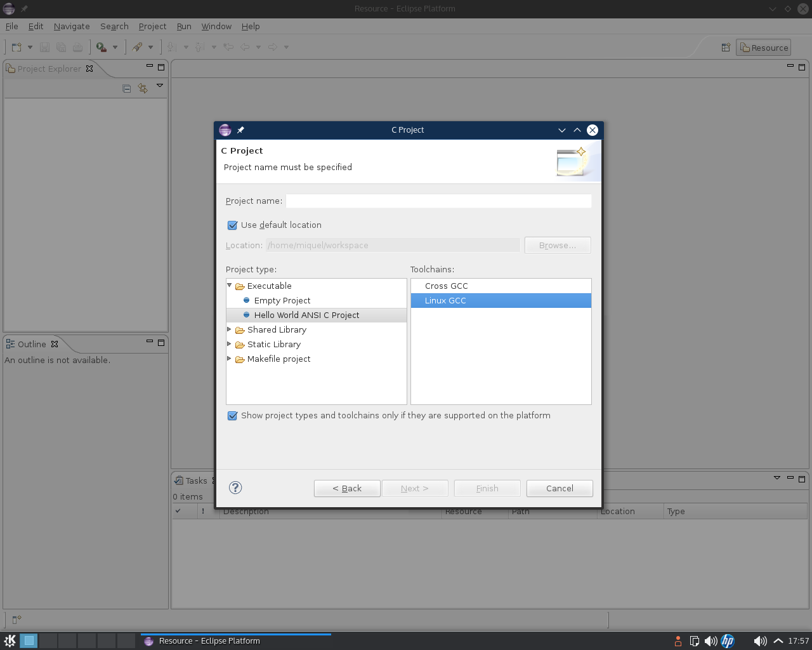
Task: Click the Next Annotation toolbar icon
Action: 171,47
